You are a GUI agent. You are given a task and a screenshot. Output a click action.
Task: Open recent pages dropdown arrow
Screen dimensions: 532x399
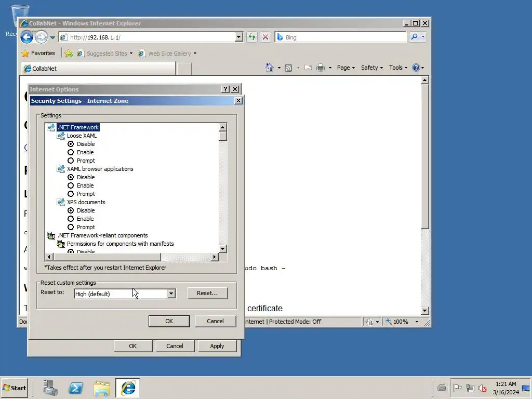point(52,37)
